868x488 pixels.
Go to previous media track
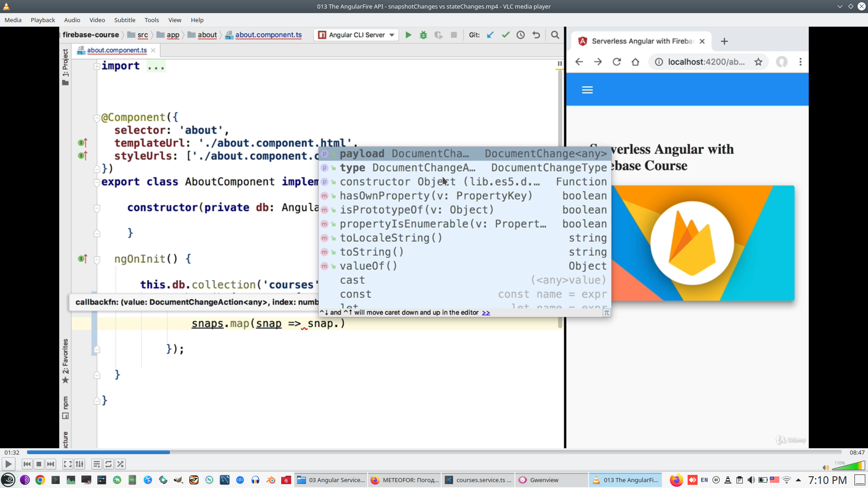[x=27, y=464]
